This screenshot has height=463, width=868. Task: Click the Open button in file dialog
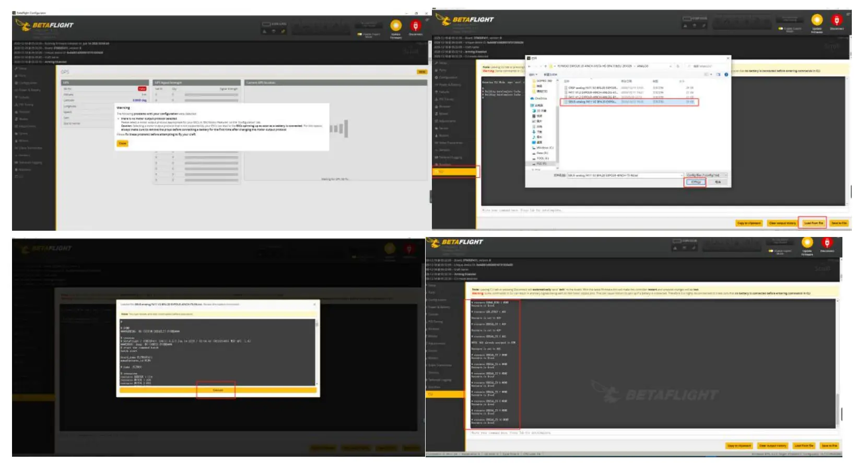[x=696, y=182]
